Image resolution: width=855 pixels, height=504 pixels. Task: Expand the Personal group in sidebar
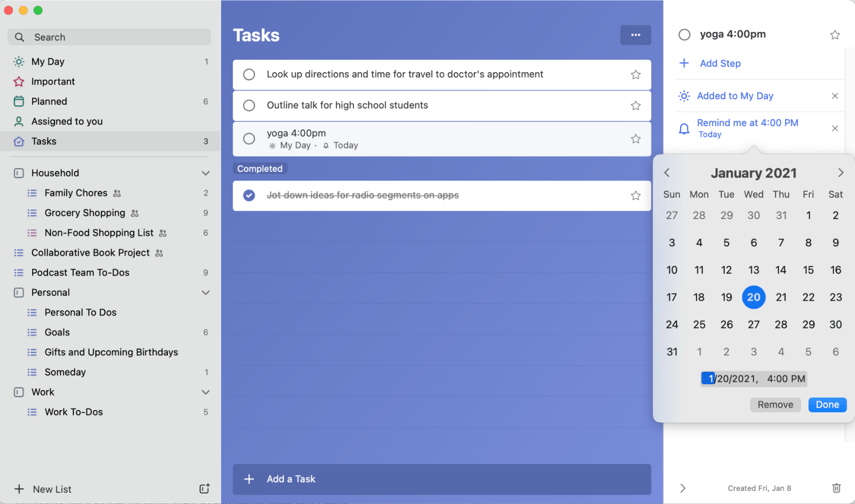coord(206,292)
